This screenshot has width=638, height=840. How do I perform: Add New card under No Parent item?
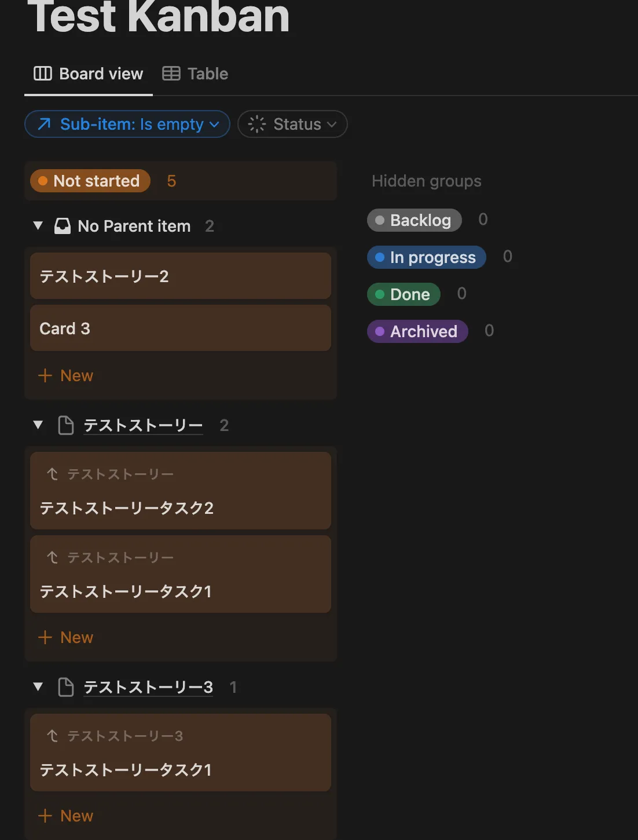pos(65,375)
